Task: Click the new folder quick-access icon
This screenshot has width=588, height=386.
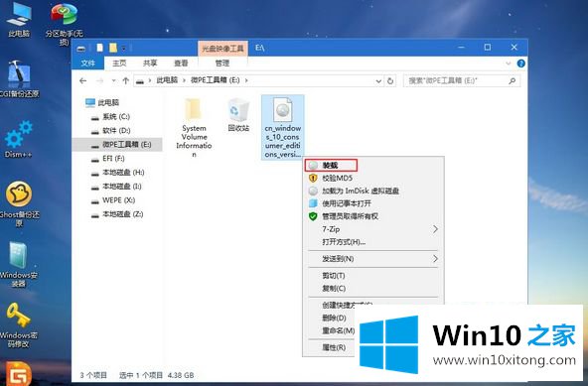Action: click(x=113, y=48)
